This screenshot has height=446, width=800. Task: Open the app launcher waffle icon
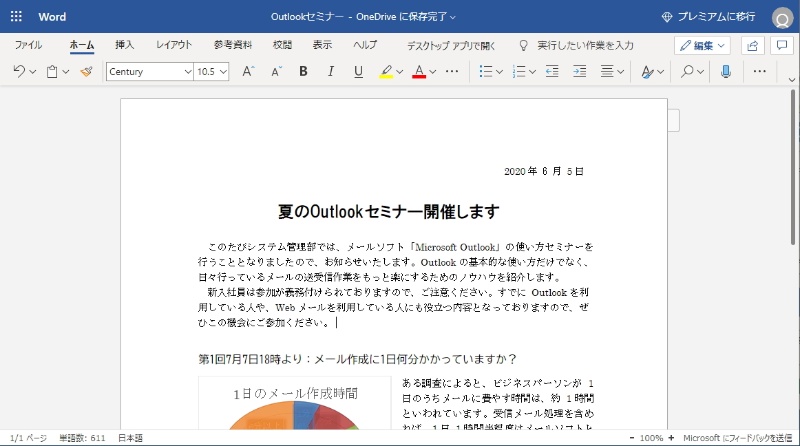pos(15,17)
